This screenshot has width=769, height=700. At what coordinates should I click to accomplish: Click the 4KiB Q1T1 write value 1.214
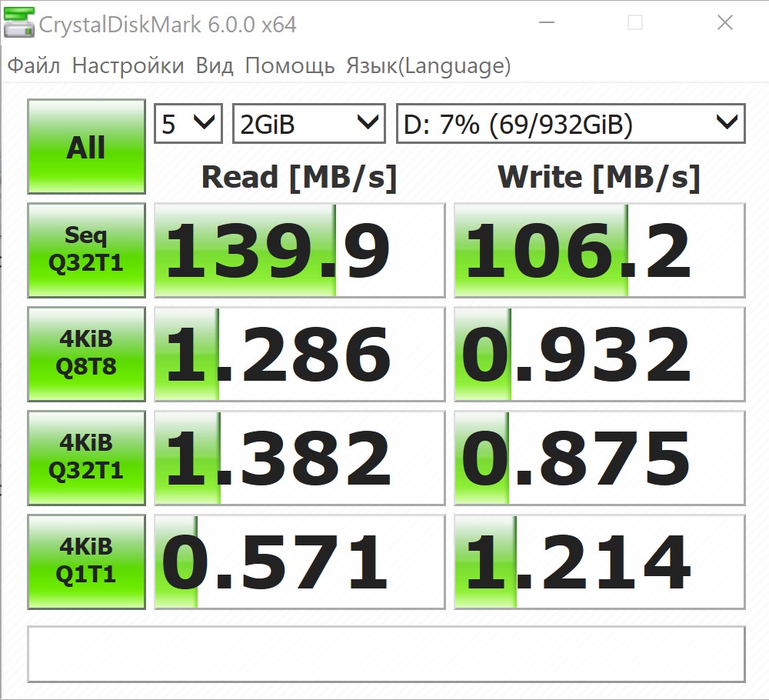tap(600, 562)
